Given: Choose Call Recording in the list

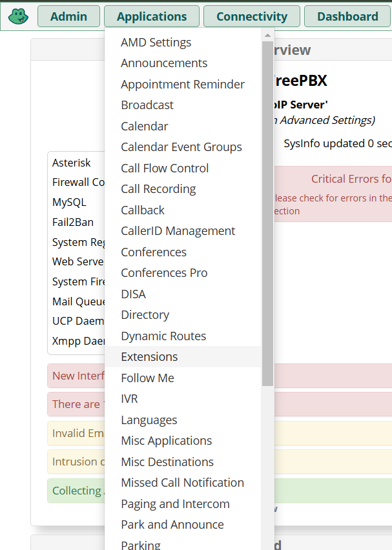Looking at the screenshot, I should click(183, 189).
